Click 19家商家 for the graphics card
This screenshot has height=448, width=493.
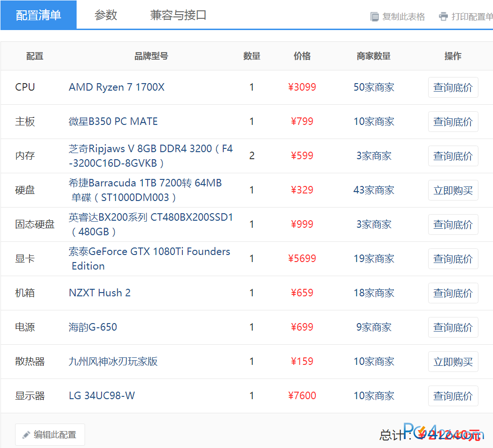pos(374,258)
